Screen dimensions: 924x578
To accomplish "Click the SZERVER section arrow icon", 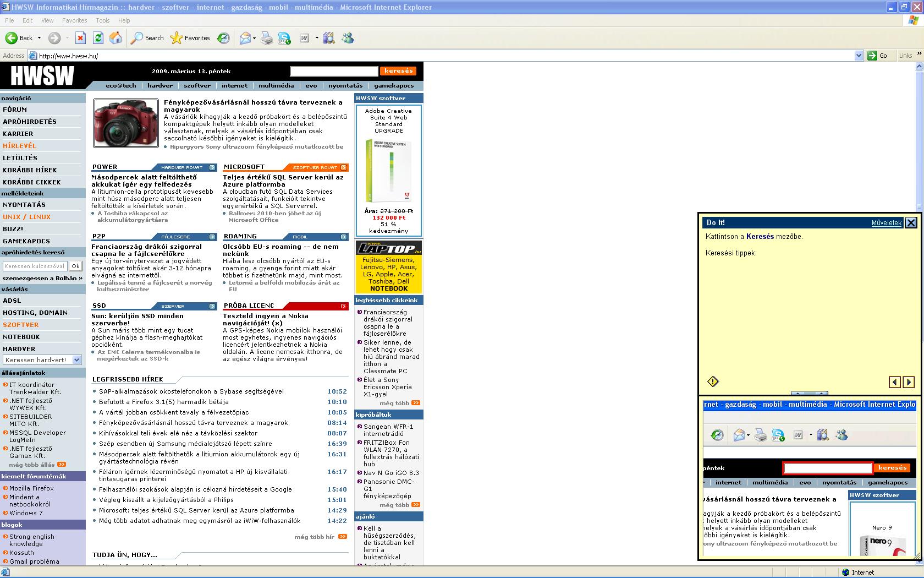I will tap(212, 306).
